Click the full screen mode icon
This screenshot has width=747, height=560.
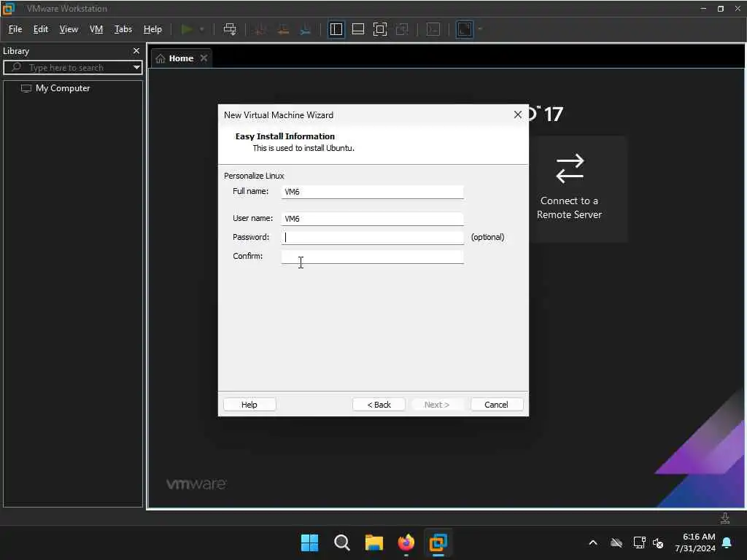coord(379,29)
